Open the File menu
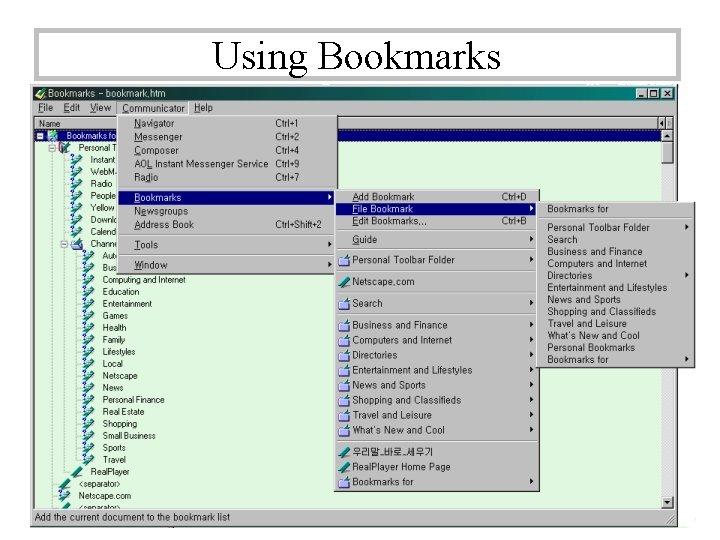This screenshot has height=540, width=720. click(x=45, y=108)
